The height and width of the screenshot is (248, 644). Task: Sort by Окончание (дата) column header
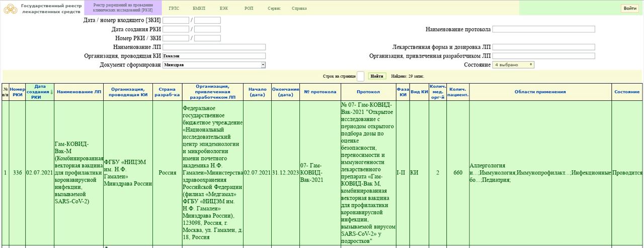(x=285, y=92)
